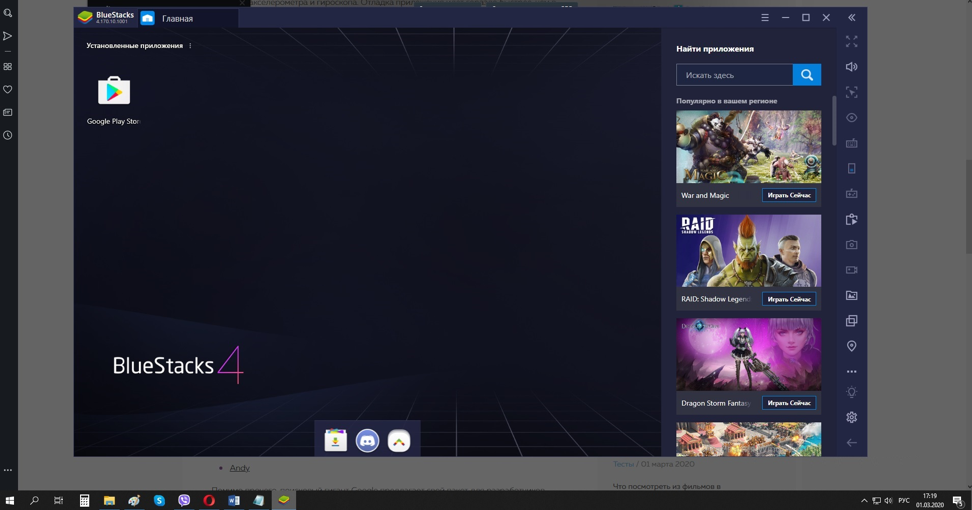Expand installed apps three-dot options

coord(190,46)
